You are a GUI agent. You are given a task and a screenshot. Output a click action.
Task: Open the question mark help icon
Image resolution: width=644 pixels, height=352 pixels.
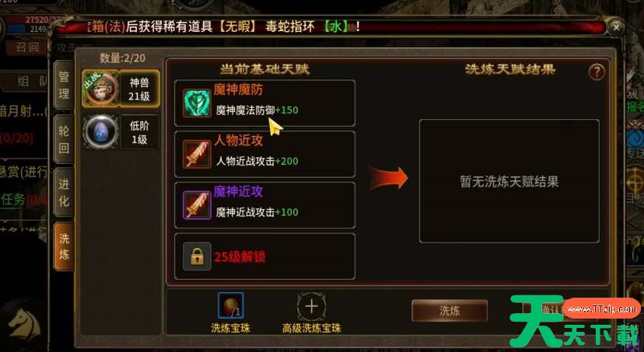click(x=597, y=72)
